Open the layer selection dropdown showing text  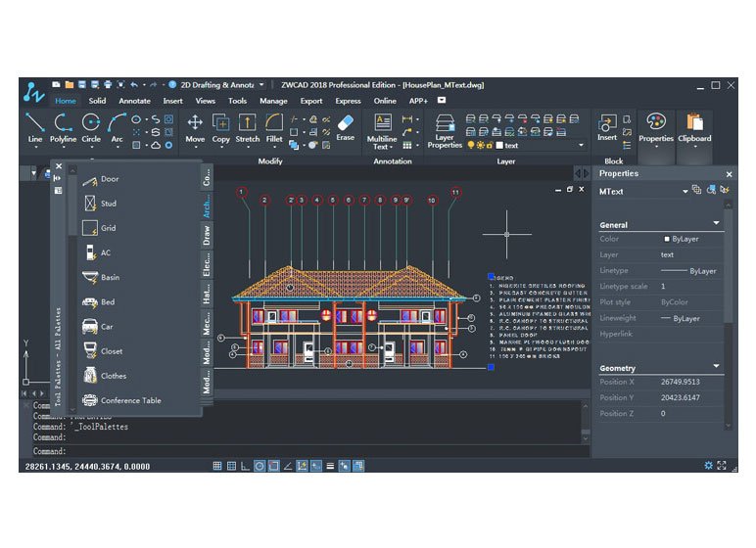(581, 145)
